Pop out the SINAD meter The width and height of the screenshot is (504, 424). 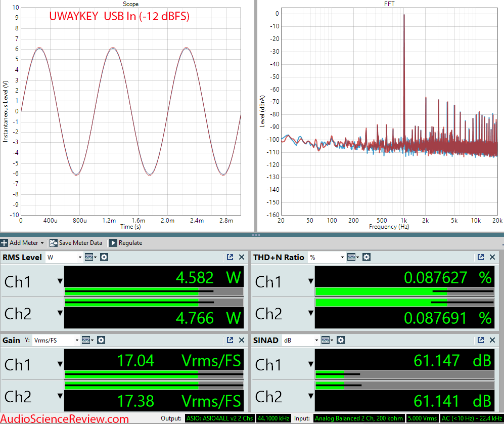(x=481, y=340)
